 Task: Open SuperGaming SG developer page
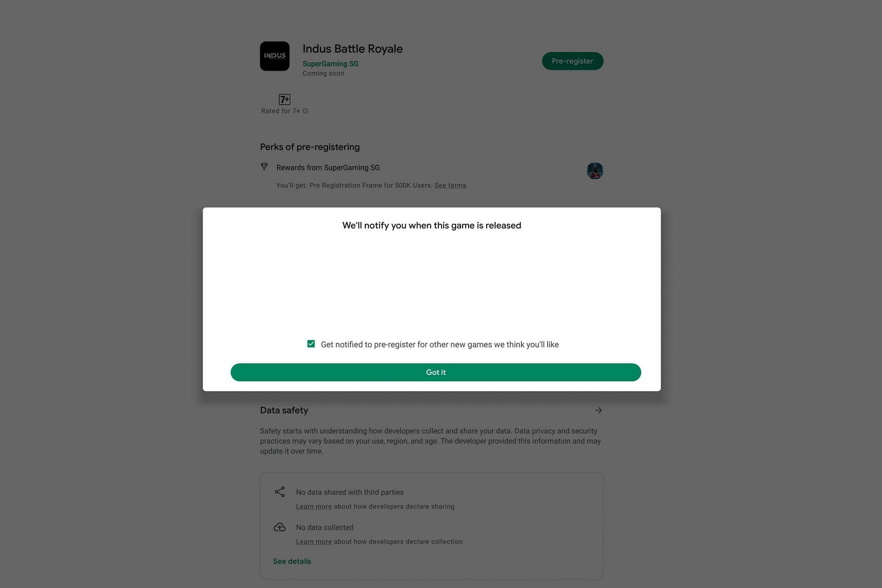(x=330, y=63)
